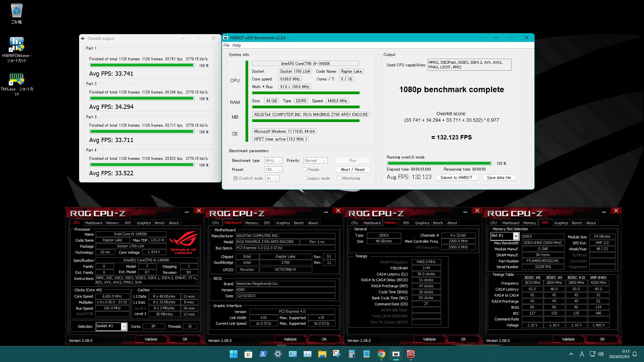
Task: Open Calculator from taskbar
Action: (352, 354)
